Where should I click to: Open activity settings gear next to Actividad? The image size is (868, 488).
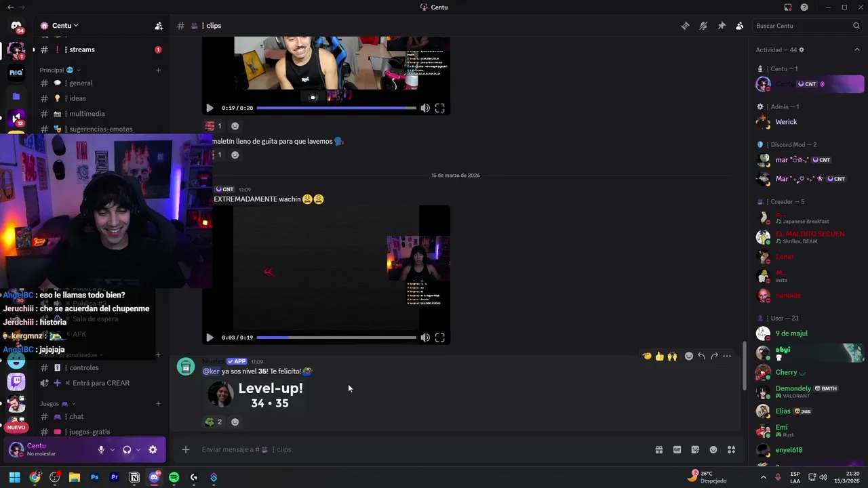tap(802, 50)
